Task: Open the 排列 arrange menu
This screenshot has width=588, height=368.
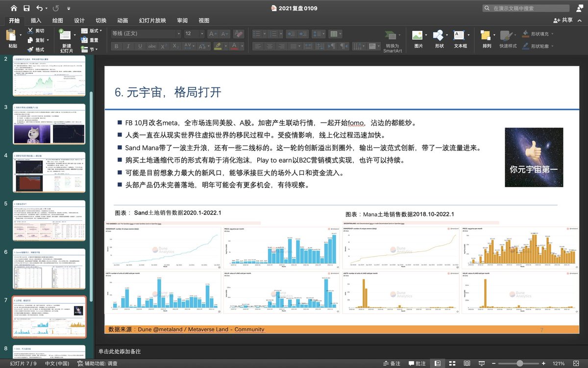Action: coord(487,40)
